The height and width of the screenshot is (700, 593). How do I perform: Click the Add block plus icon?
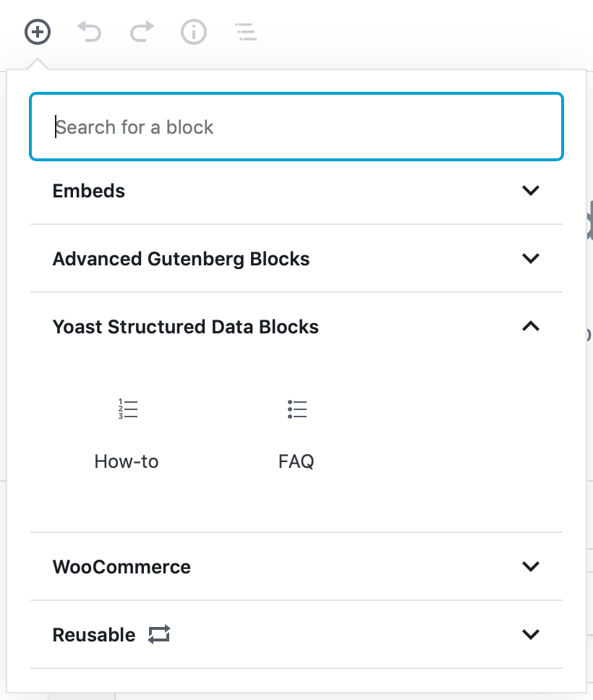point(38,32)
